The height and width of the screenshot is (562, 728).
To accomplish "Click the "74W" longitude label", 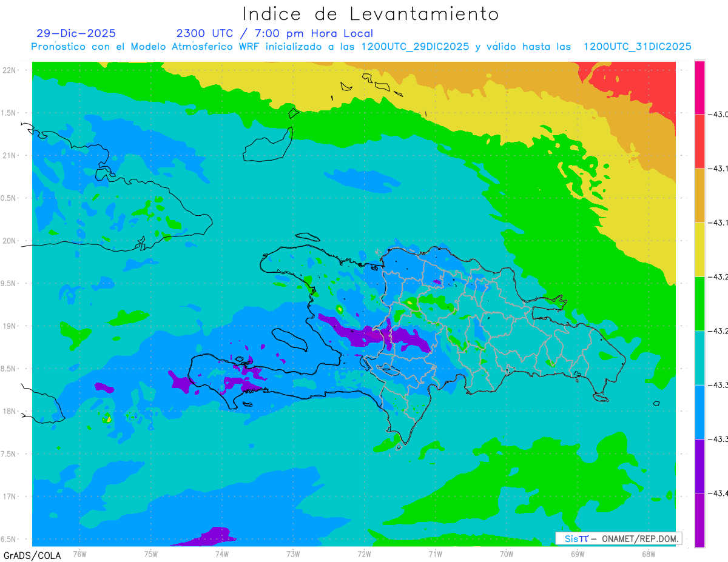I will pyautogui.click(x=222, y=554).
